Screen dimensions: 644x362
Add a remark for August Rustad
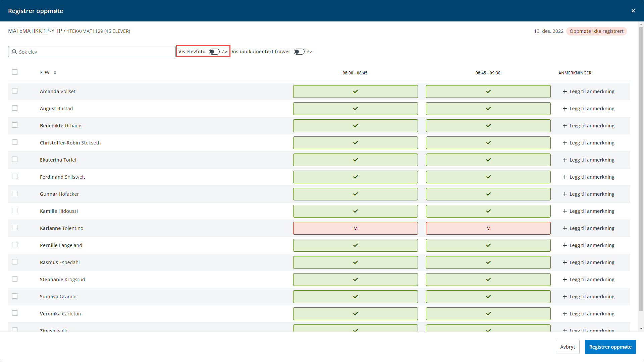coord(589,109)
